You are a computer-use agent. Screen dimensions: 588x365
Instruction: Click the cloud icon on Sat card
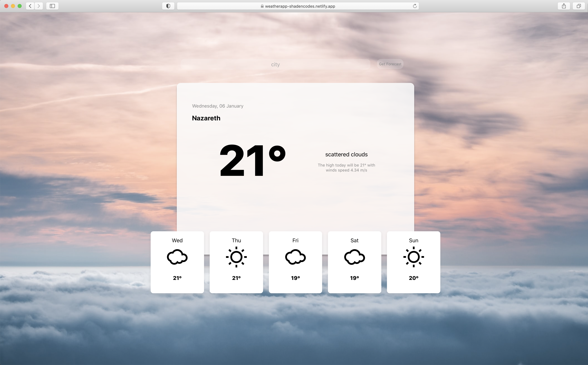(x=354, y=257)
